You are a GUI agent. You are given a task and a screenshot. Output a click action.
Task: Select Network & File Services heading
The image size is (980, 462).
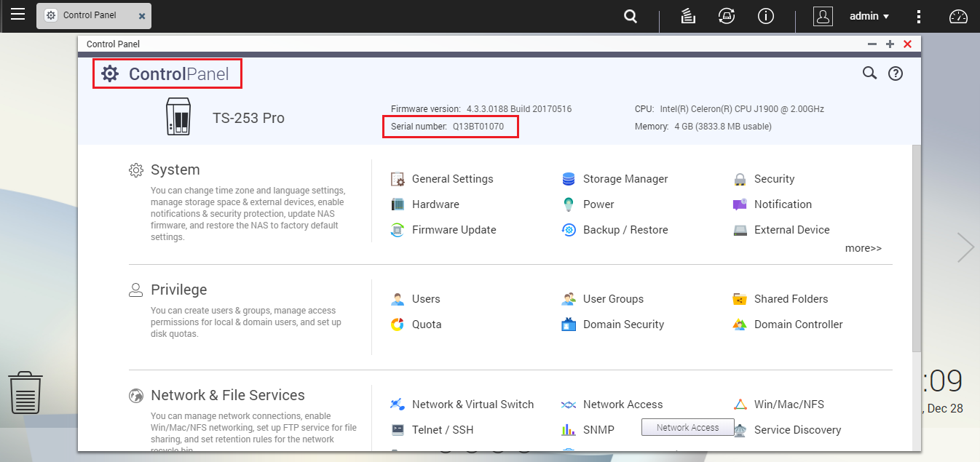coord(228,395)
